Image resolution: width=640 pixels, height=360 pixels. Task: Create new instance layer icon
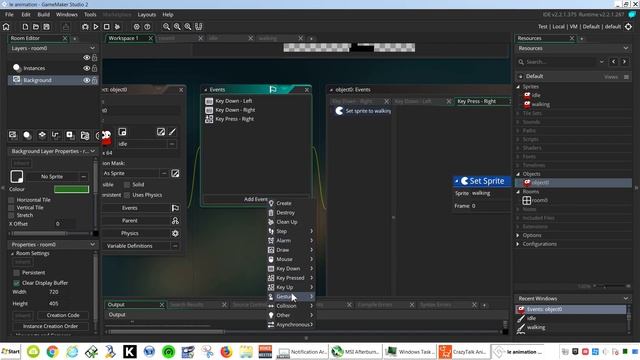point(27,135)
